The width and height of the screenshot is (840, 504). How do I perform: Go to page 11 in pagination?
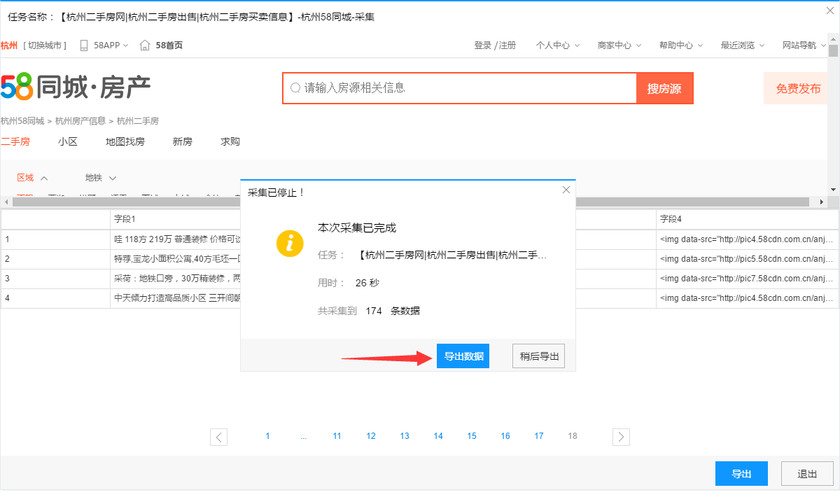click(337, 436)
